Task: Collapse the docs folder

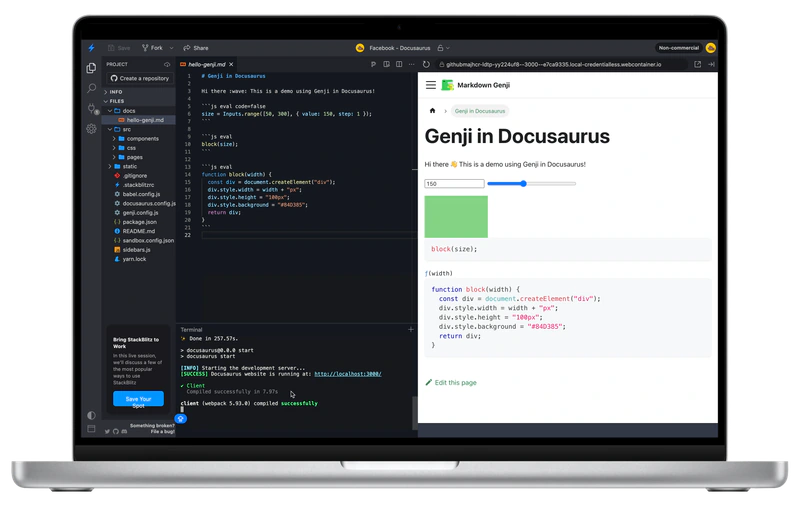Action: point(139,111)
